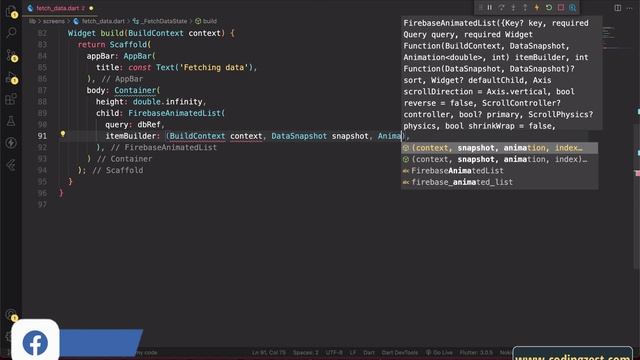
Task: Click the Ln 91, Col 75 status entry
Action: (269, 352)
